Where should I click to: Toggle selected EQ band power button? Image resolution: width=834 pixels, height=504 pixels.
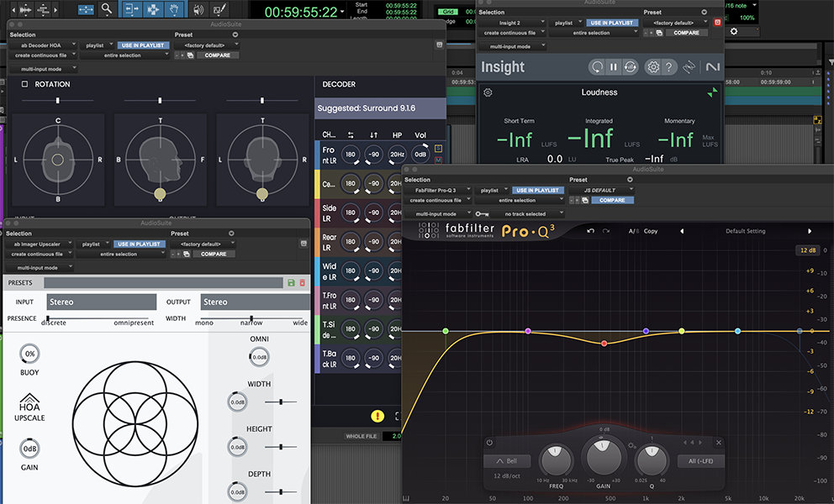[x=489, y=443]
